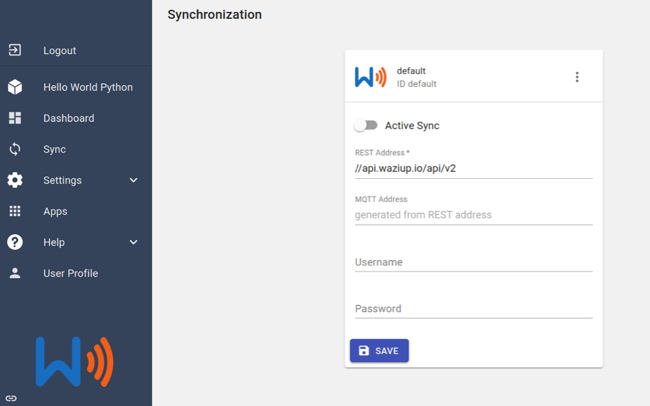Click the Logout exit icon

(15, 50)
